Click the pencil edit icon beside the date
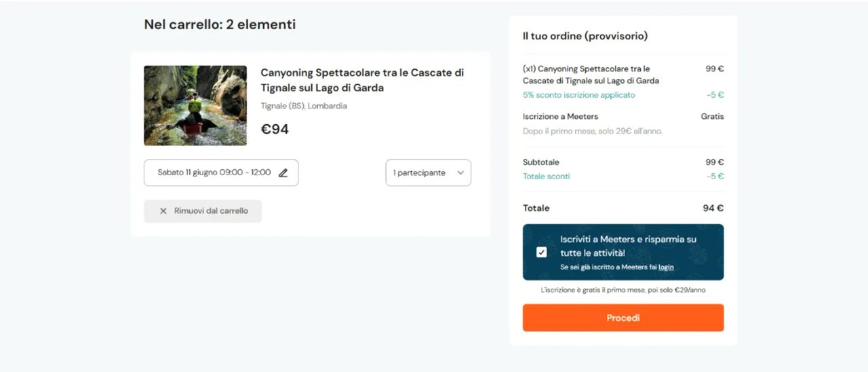 [283, 173]
